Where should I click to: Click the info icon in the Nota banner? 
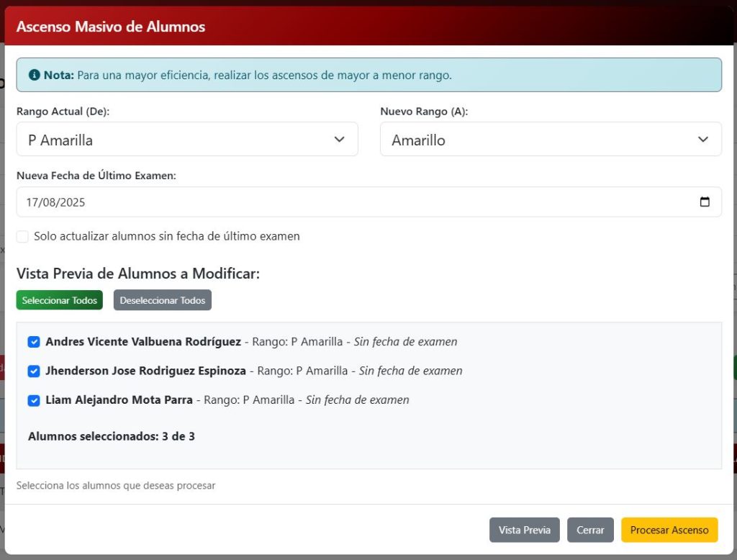(34, 75)
